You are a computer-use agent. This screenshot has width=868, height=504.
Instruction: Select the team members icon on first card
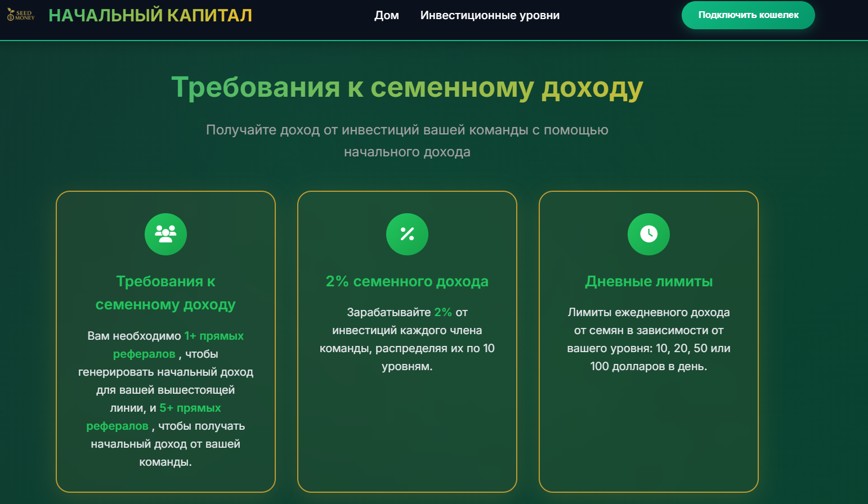[x=165, y=234]
